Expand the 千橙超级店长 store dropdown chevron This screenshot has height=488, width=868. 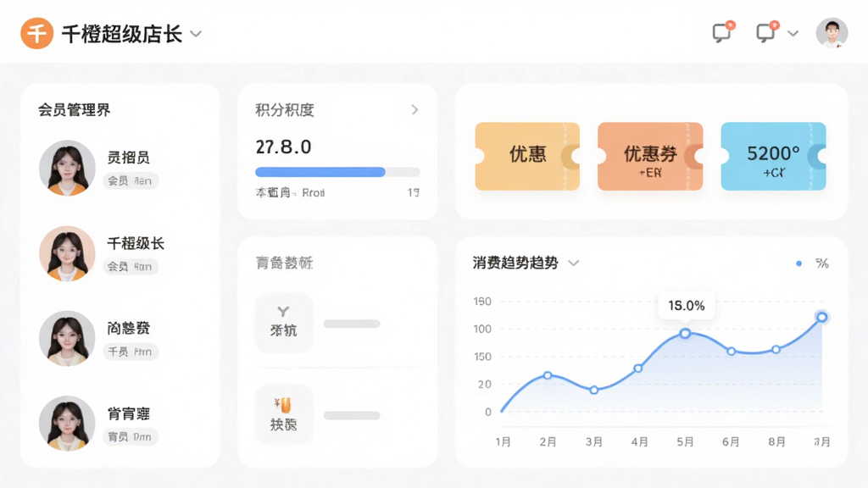click(x=196, y=34)
